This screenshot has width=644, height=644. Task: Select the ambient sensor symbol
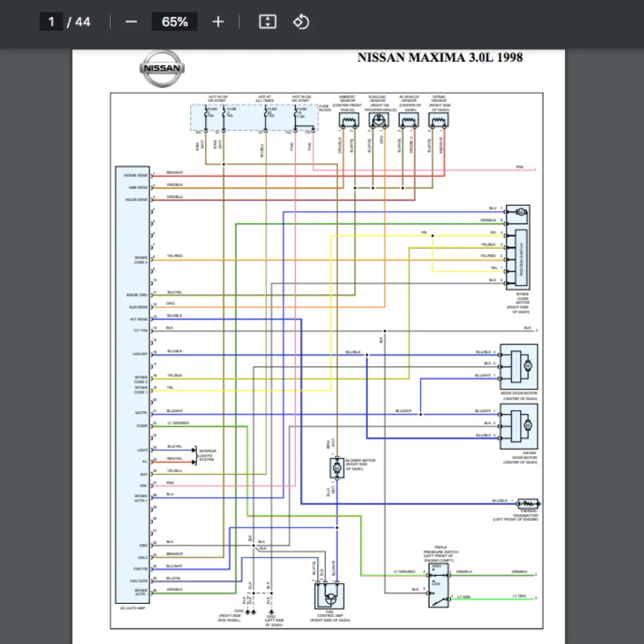click(348, 120)
